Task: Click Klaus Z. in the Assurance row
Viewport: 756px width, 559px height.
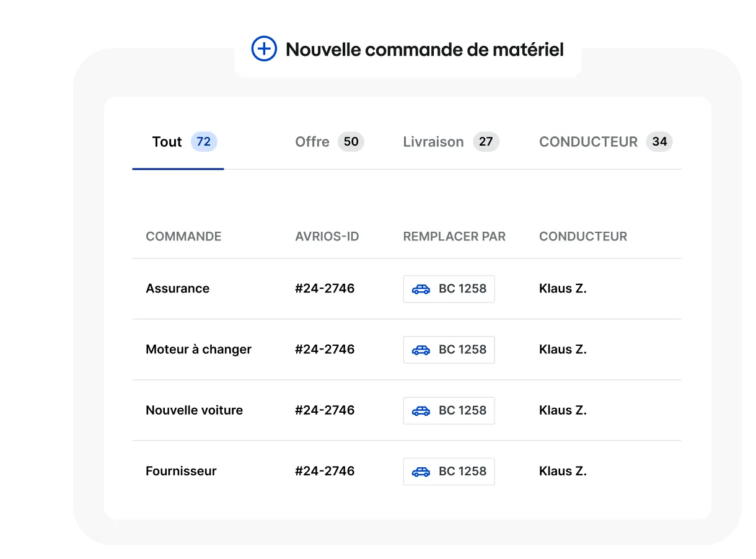Action: pyautogui.click(x=563, y=289)
